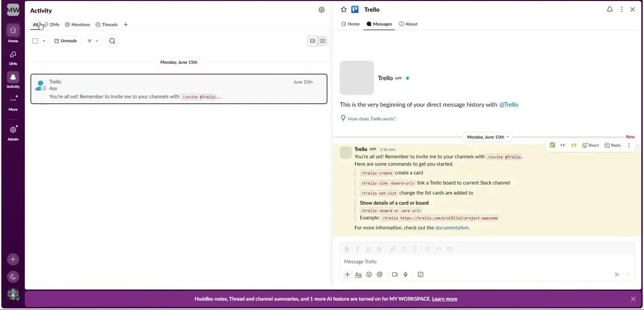Open more message actions menu

[x=629, y=145]
